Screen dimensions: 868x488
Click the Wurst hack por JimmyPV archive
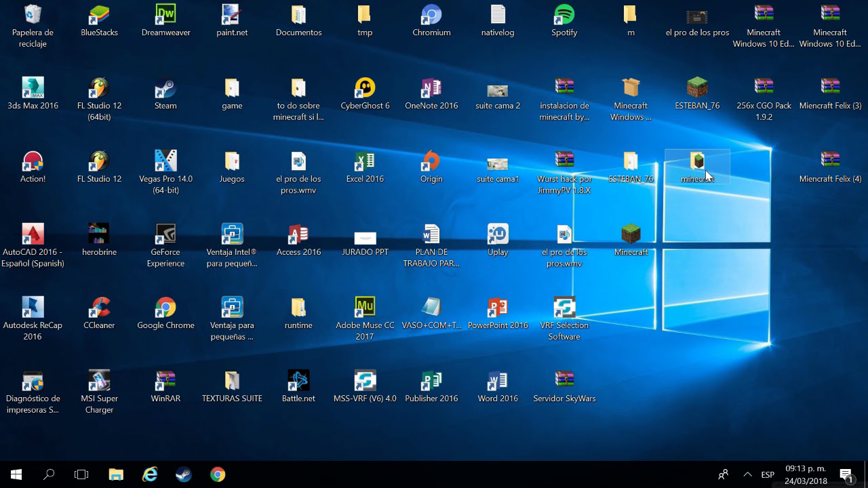pos(564,171)
